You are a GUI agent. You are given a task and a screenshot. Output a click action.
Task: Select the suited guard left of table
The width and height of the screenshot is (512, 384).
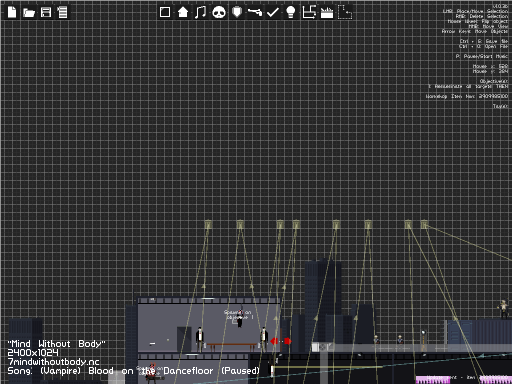[200, 339]
